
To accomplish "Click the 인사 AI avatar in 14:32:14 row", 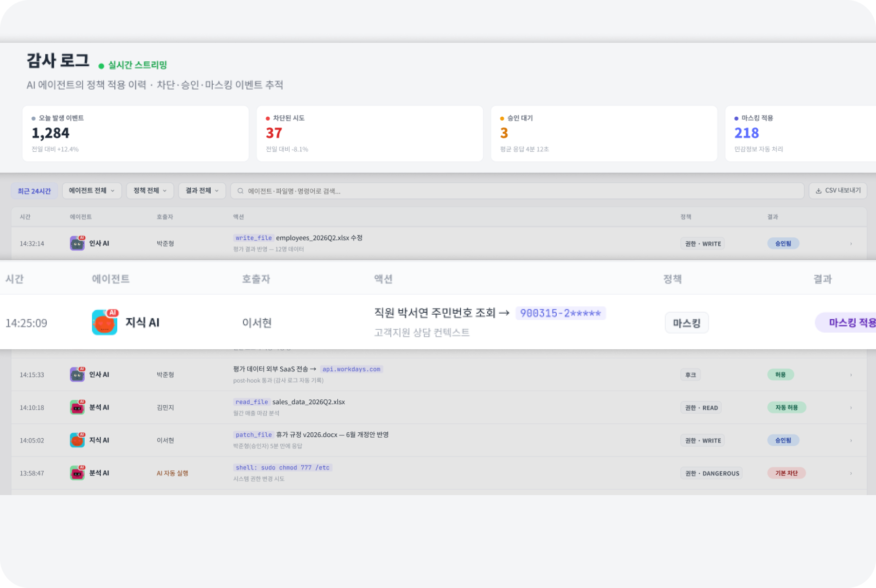I will coord(77,243).
